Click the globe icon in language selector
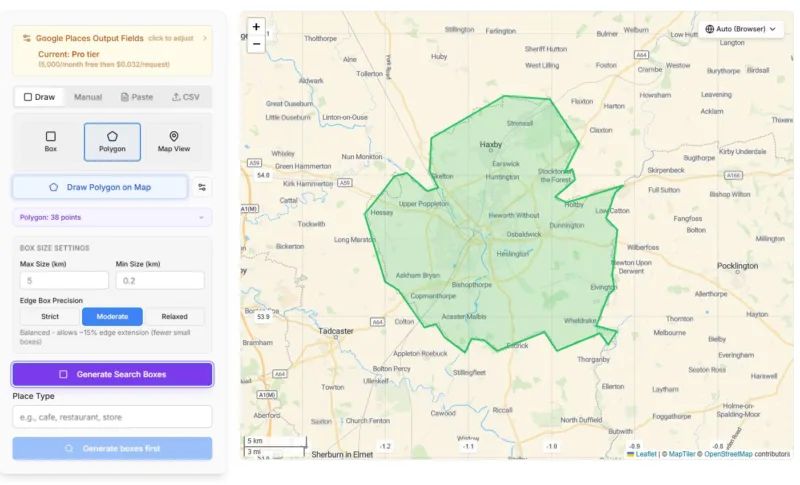Screen dimensions: 800x485 (x=710, y=29)
